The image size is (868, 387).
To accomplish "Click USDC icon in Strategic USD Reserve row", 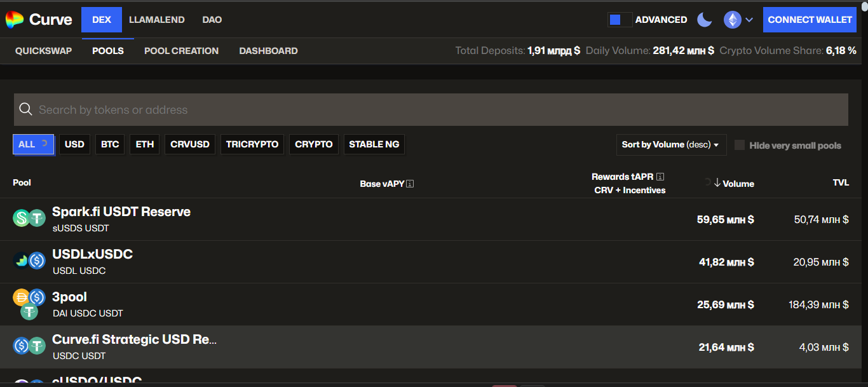I will pos(22,346).
